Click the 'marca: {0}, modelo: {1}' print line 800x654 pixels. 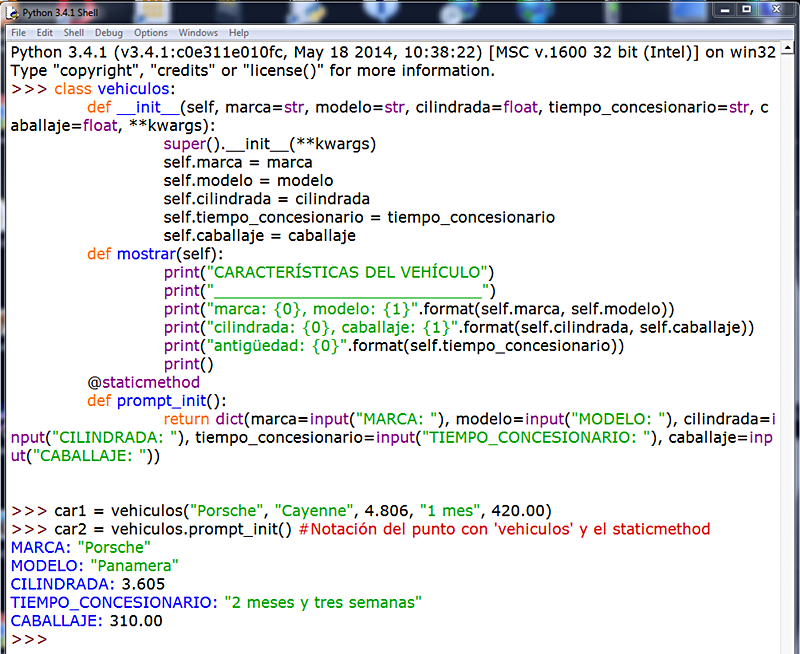(418, 309)
